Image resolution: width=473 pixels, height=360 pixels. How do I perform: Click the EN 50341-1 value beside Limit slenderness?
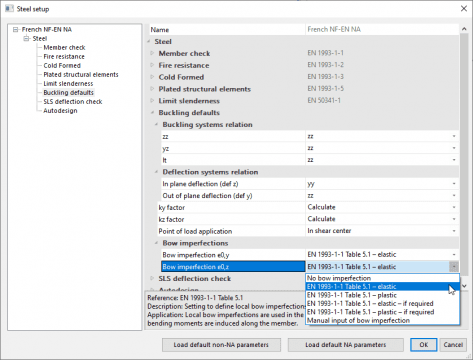(x=324, y=100)
